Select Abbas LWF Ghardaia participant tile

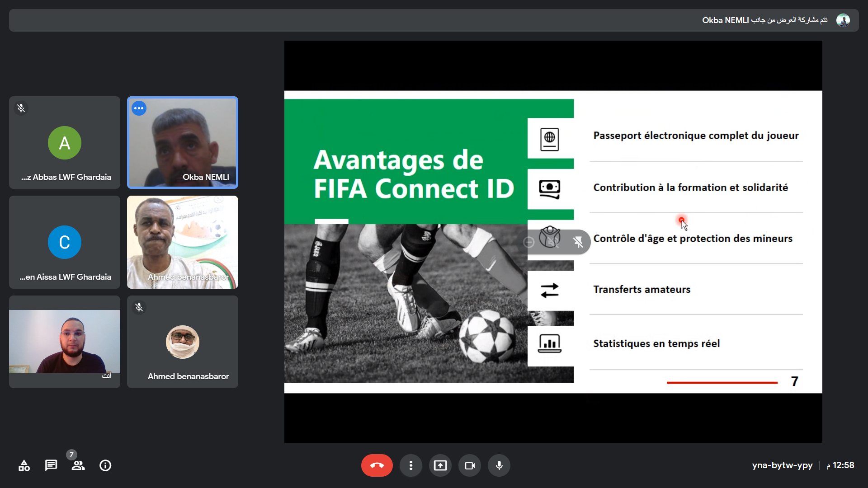pos(65,142)
